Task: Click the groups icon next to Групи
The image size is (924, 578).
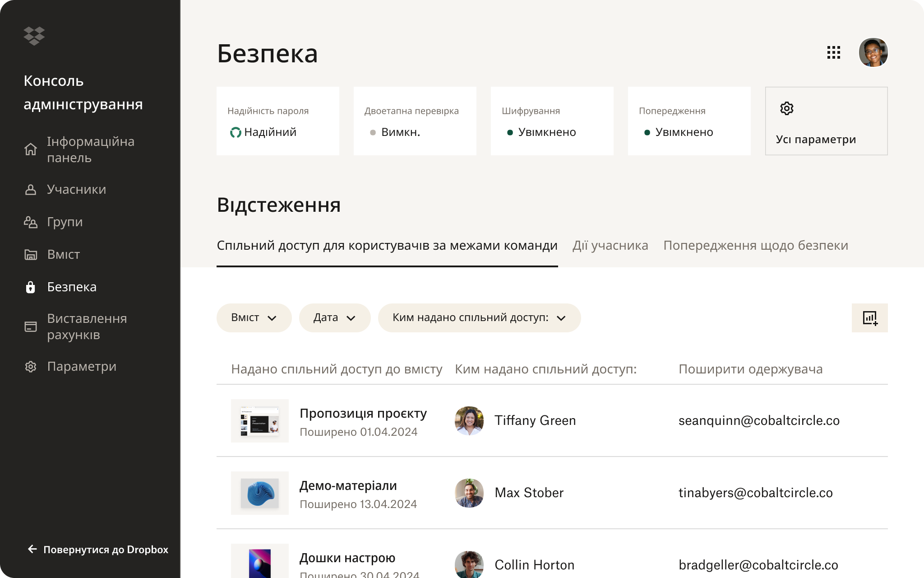Action: click(31, 222)
